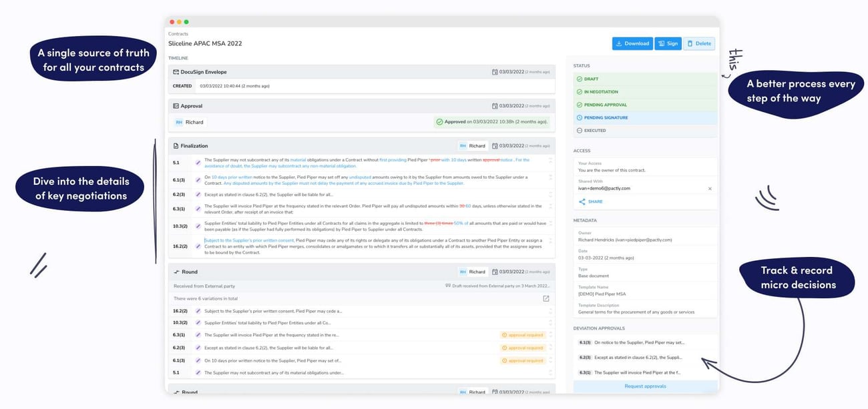The height and width of the screenshot is (409, 868).
Task: Select the PENDING APPROVAL status step
Action: click(645, 105)
